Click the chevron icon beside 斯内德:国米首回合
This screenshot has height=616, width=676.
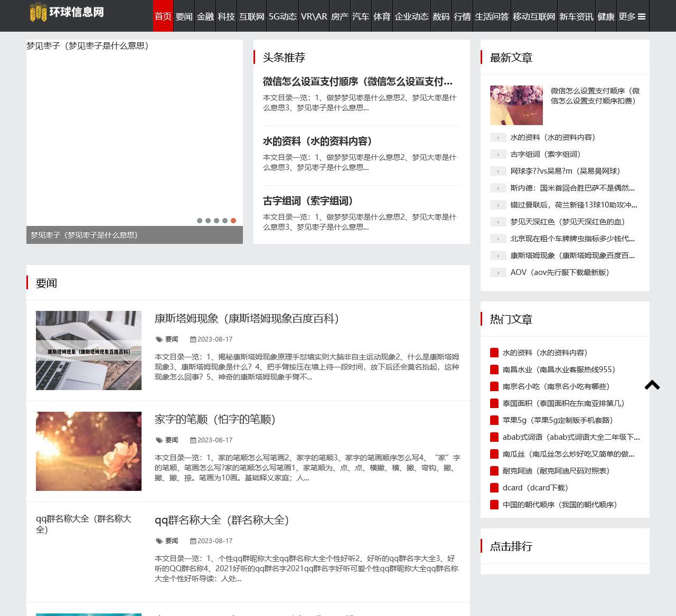tap(498, 188)
